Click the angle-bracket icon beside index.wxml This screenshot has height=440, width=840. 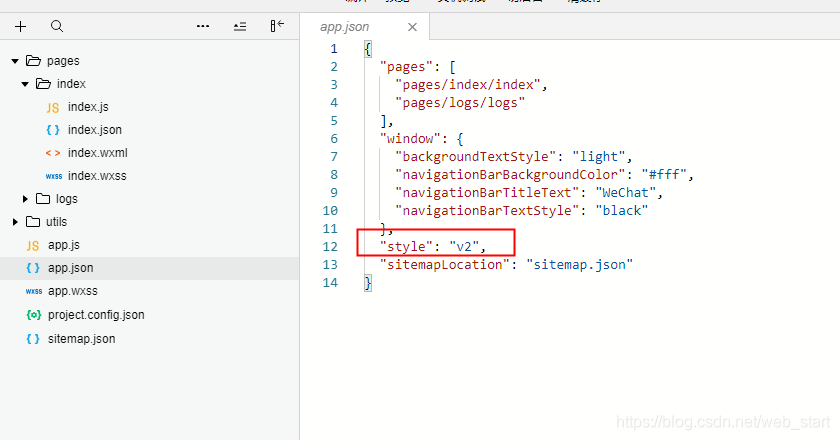point(52,153)
